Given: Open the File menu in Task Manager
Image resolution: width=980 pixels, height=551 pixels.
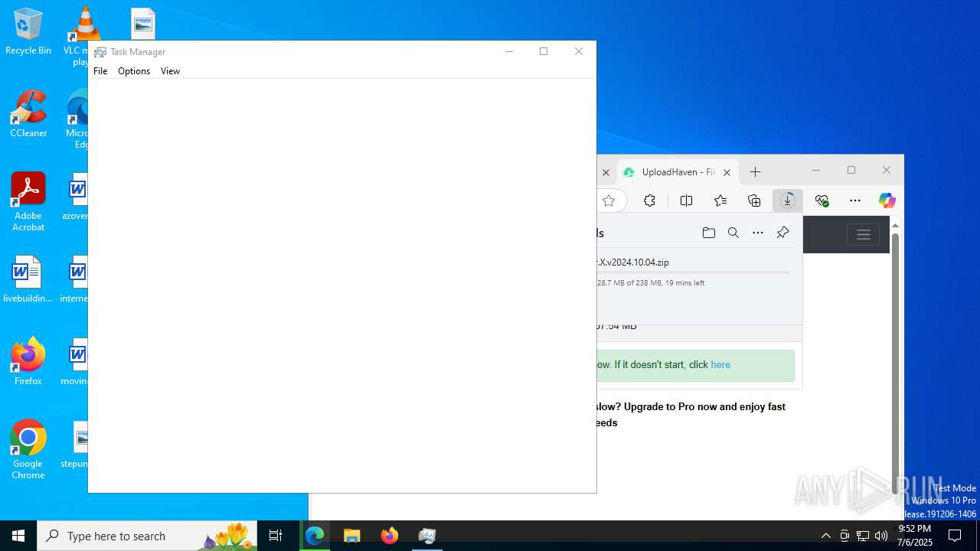Looking at the screenshot, I should 100,71.
